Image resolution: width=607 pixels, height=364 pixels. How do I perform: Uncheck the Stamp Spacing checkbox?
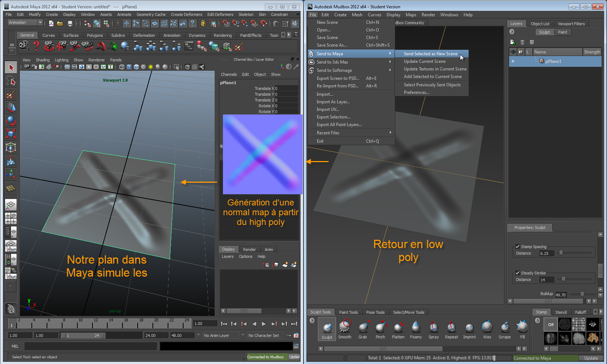point(517,247)
